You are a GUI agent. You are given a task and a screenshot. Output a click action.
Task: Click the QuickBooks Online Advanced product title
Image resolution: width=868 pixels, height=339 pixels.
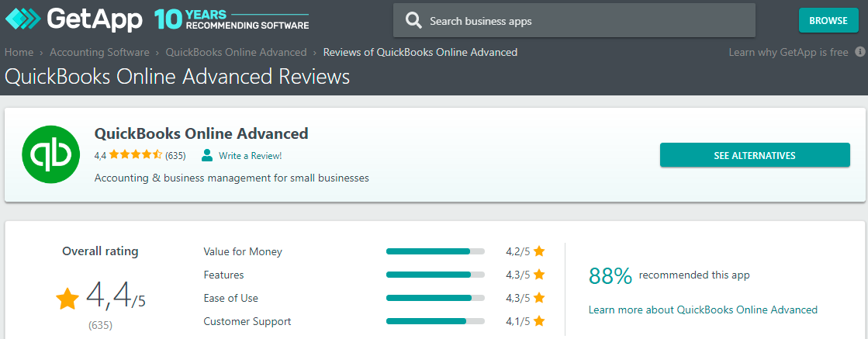point(202,133)
